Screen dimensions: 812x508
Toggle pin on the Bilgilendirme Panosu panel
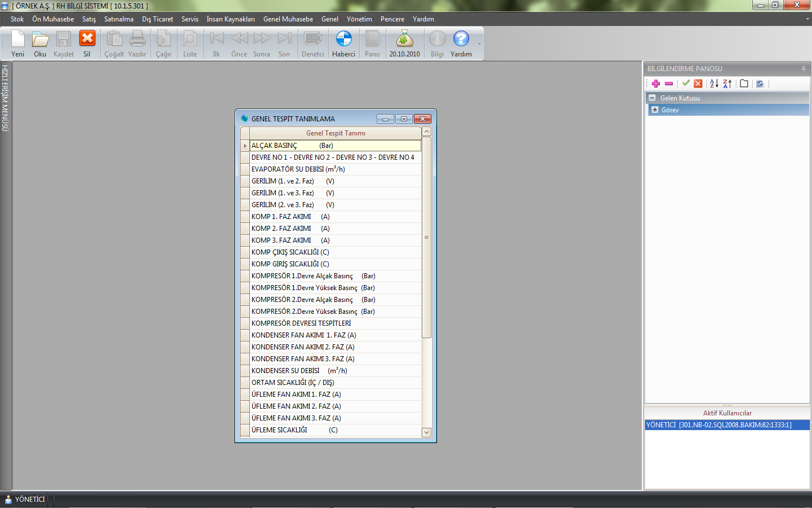point(804,69)
